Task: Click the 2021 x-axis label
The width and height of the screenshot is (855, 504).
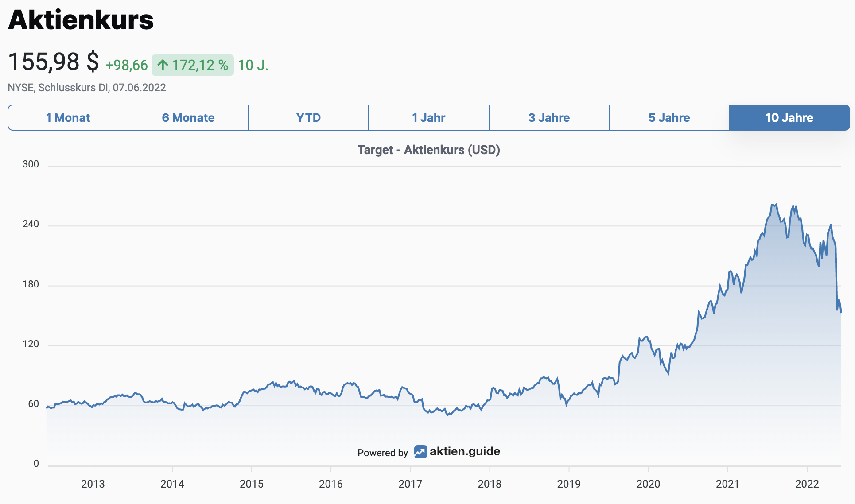Action: coord(728,484)
